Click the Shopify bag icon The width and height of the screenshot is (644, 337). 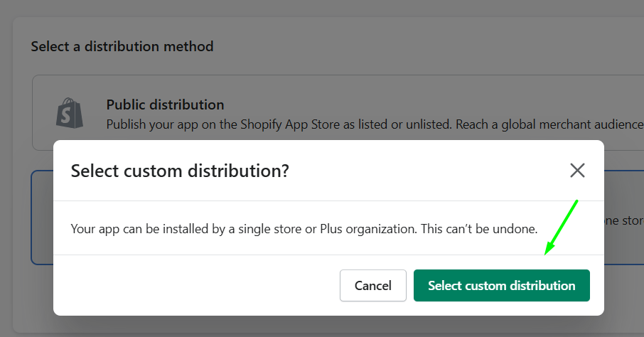[70, 113]
